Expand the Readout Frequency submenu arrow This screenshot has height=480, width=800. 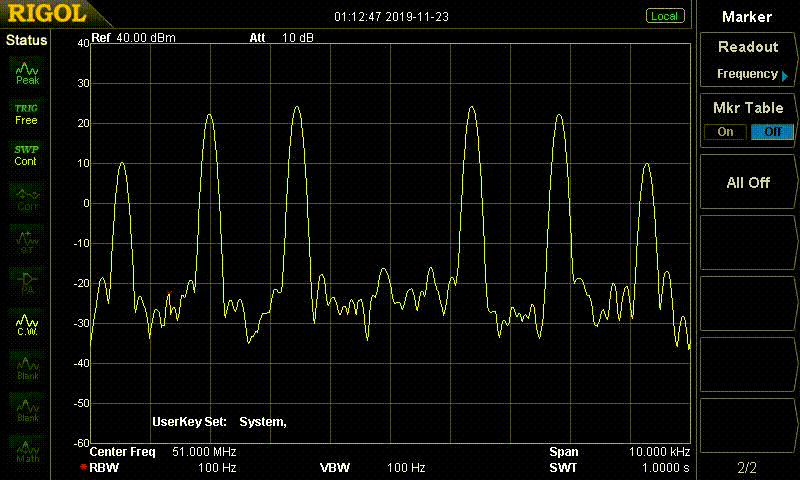coord(785,75)
